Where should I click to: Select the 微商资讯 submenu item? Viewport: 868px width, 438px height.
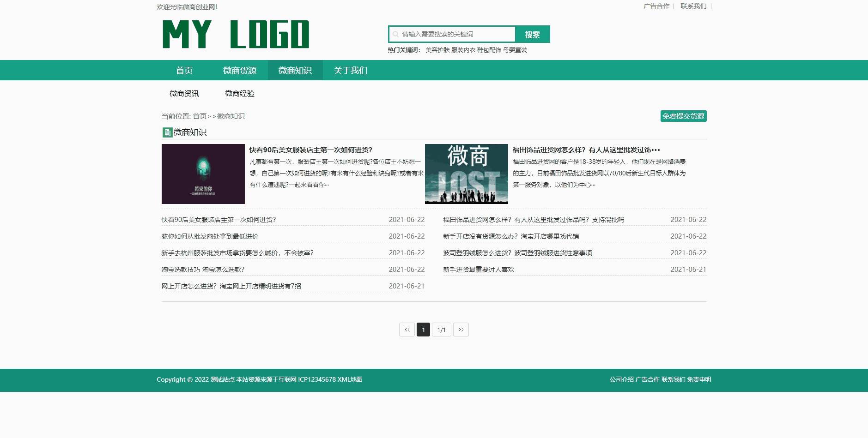click(x=185, y=94)
